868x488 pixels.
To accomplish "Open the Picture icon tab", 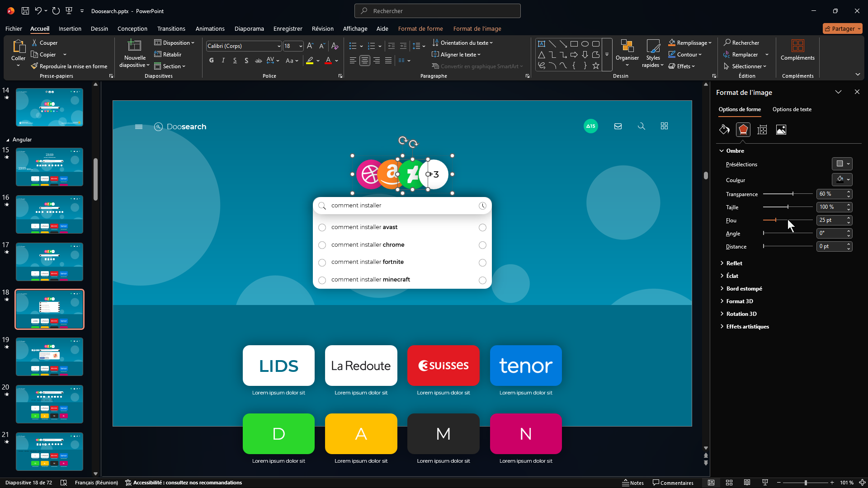I will click(781, 130).
